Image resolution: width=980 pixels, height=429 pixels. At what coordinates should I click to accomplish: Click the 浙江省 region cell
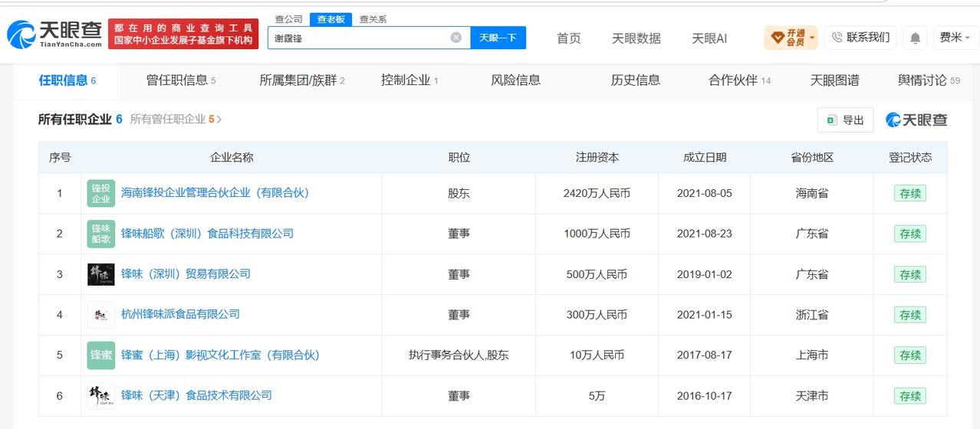[x=812, y=315]
